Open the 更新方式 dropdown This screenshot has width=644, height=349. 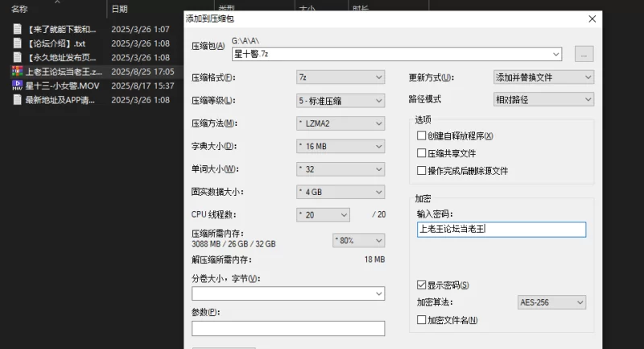coord(543,77)
